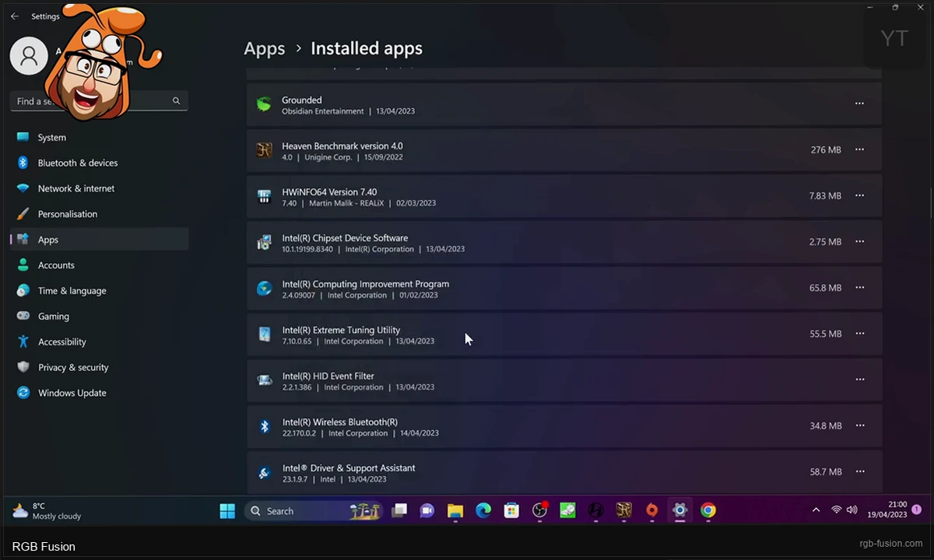Image resolution: width=934 pixels, height=560 pixels.
Task: Go to the Apps breadcrumb link
Action: point(264,48)
